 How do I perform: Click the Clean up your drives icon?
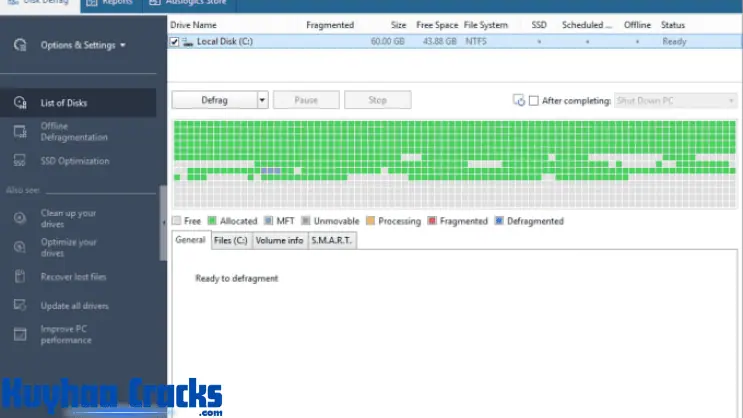click(x=19, y=218)
